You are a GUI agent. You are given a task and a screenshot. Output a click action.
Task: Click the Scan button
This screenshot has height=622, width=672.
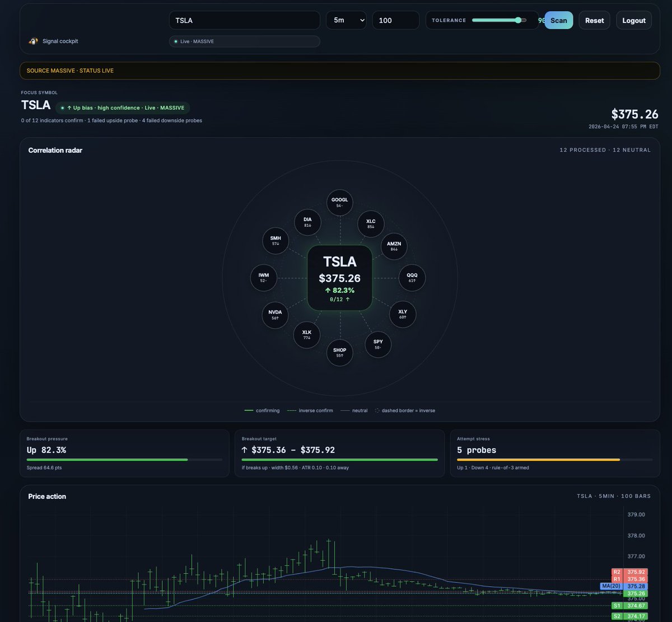tap(558, 20)
